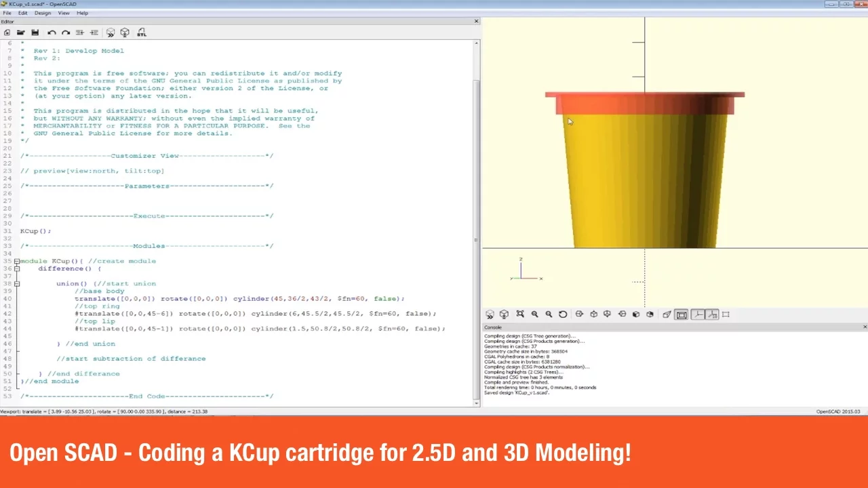Switch to the Left view

(622, 314)
